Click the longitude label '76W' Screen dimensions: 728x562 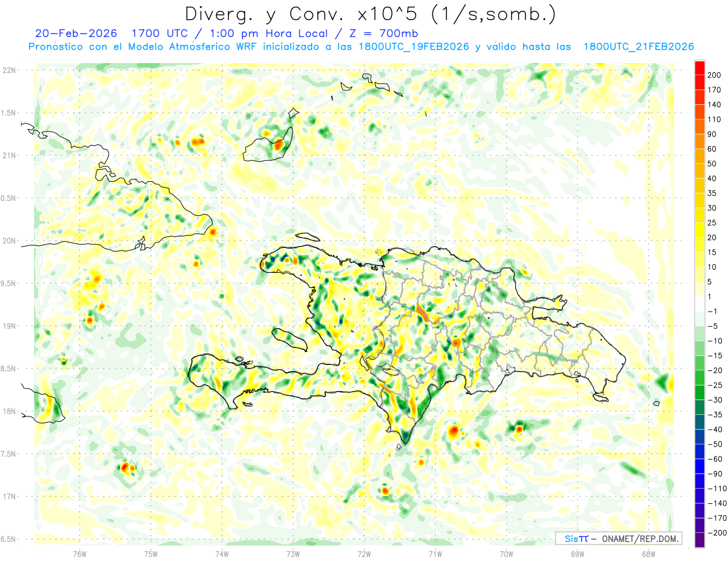click(x=79, y=554)
